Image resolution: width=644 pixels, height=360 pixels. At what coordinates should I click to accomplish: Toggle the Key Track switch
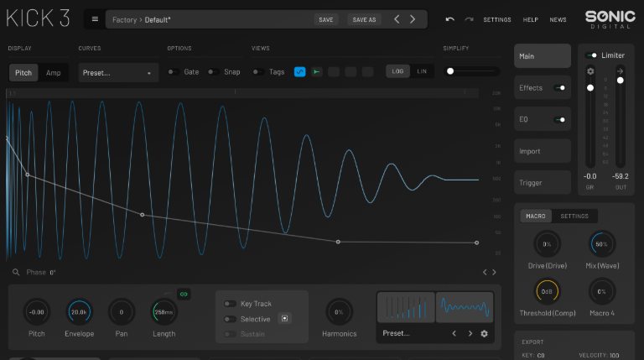229,304
